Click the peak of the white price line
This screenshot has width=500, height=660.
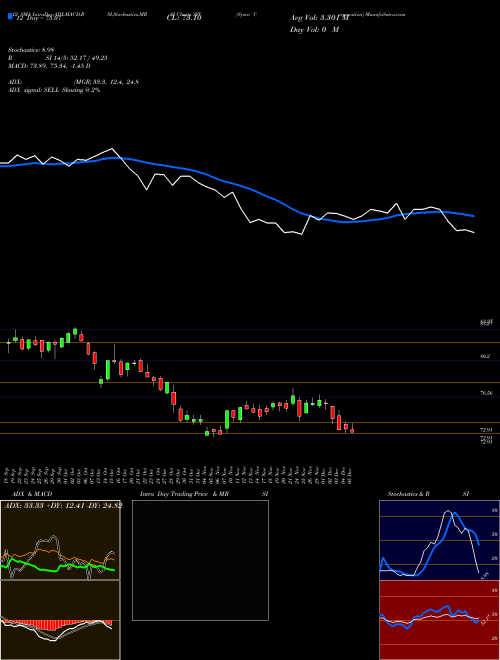(x=112, y=149)
